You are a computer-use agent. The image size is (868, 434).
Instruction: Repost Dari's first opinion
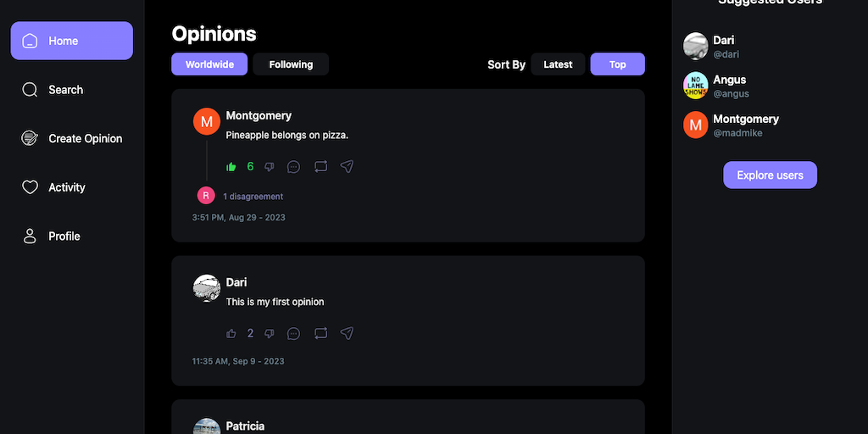pos(320,334)
